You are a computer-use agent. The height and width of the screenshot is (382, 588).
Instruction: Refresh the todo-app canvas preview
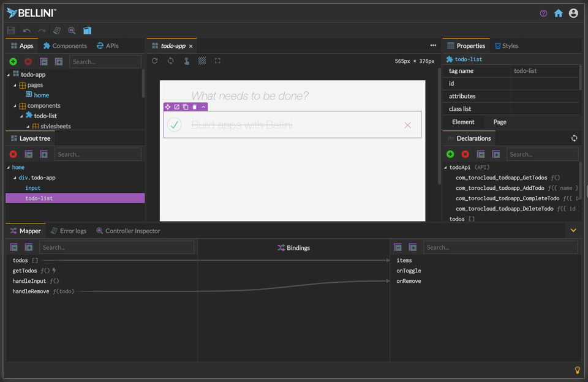[x=155, y=61]
